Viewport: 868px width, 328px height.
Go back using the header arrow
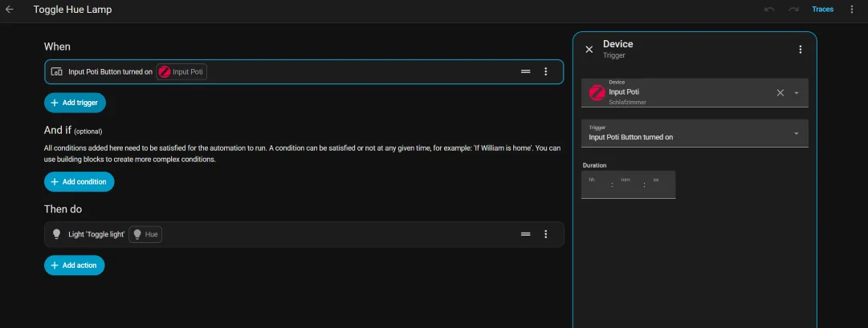point(10,10)
